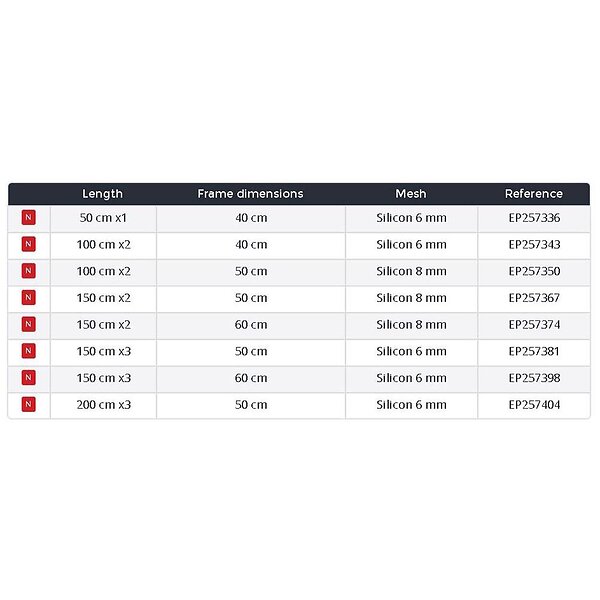Select reference code EP257404
600x600 pixels.
coord(534,405)
